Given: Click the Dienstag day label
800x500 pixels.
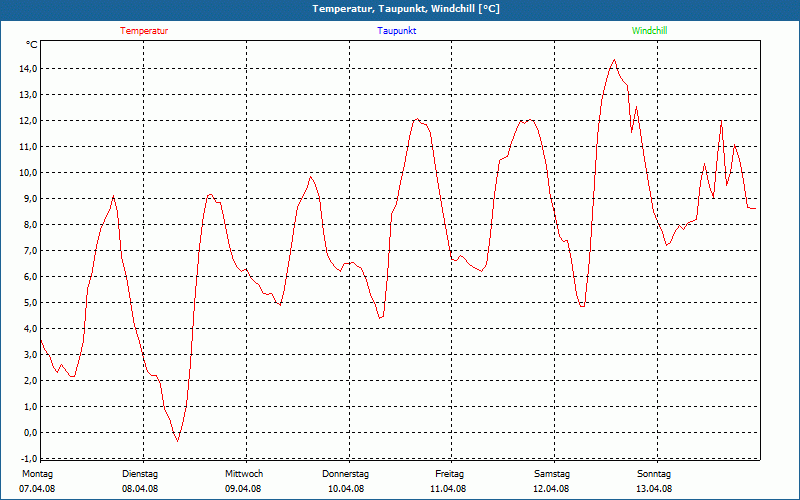Looking at the screenshot, I should 140,474.
